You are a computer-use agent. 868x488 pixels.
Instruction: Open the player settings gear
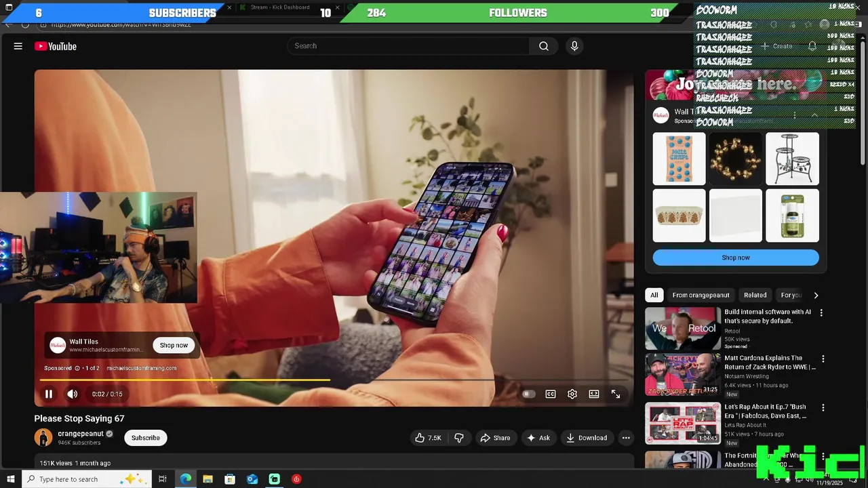click(x=572, y=394)
